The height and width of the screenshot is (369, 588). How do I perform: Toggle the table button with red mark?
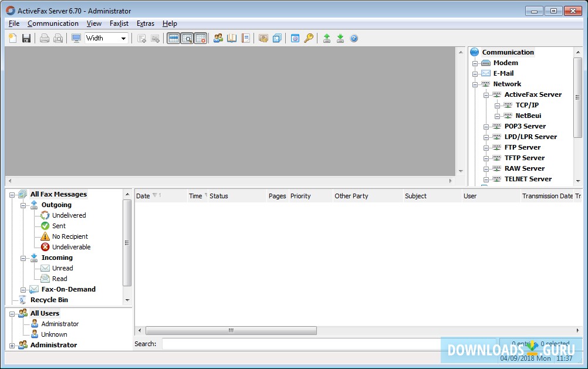coord(201,39)
